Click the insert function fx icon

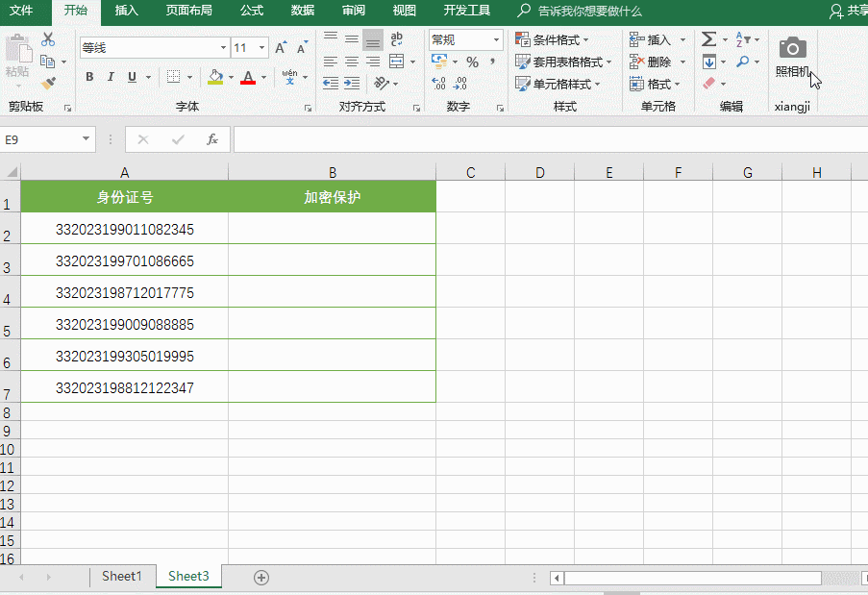pyautogui.click(x=212, y=139)
